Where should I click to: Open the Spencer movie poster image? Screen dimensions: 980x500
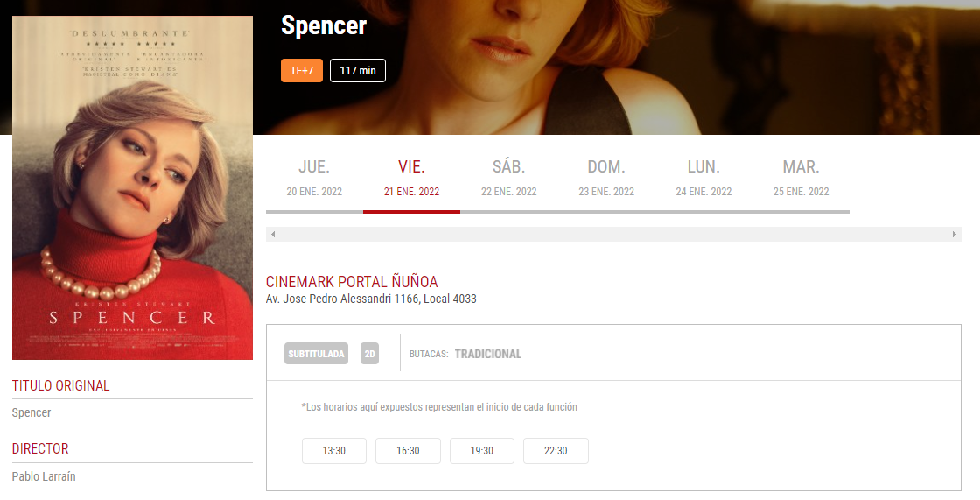[x=132, y=187]
